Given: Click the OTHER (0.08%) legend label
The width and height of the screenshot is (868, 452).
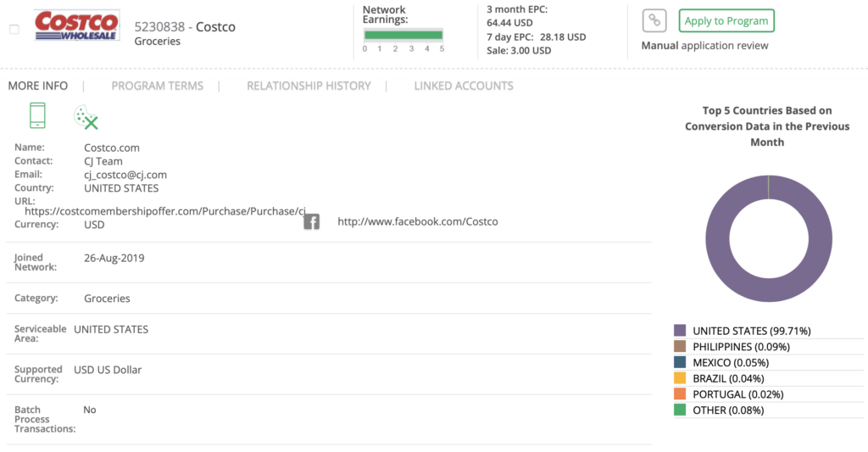Looking at the screenshot, I should tap(728, 410).
